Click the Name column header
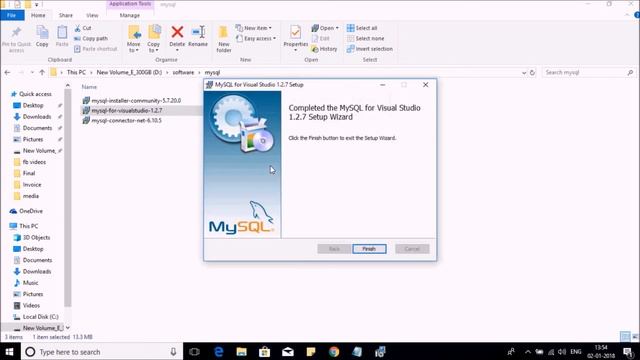The image size is (640, 360). click(x=89, y=87)
